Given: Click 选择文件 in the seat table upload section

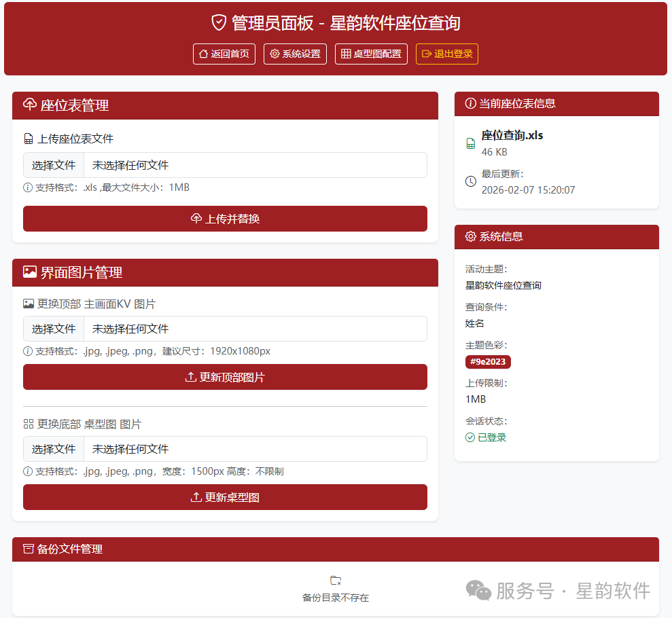Looking at the screenshot, I should pos(53,164).
